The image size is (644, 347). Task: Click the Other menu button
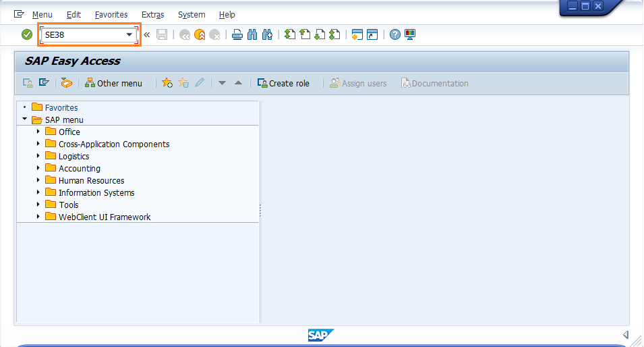click(113, 84)
